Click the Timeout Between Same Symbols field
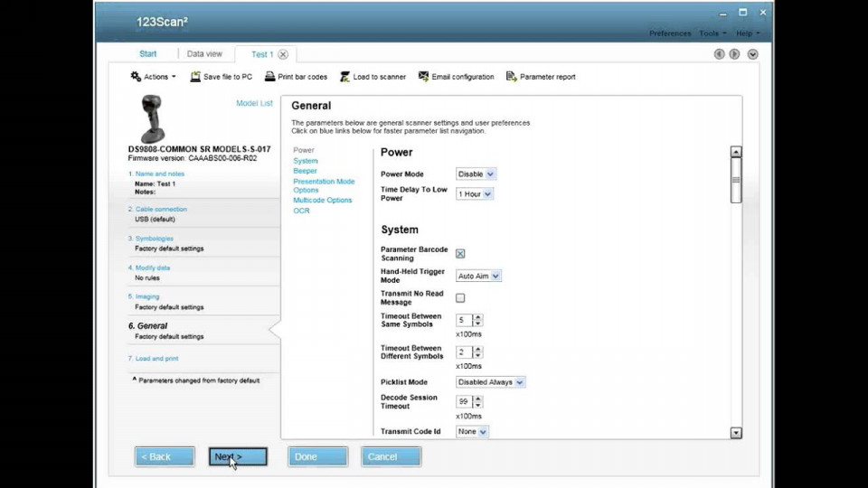868x488 pixels. click(464, 320)
